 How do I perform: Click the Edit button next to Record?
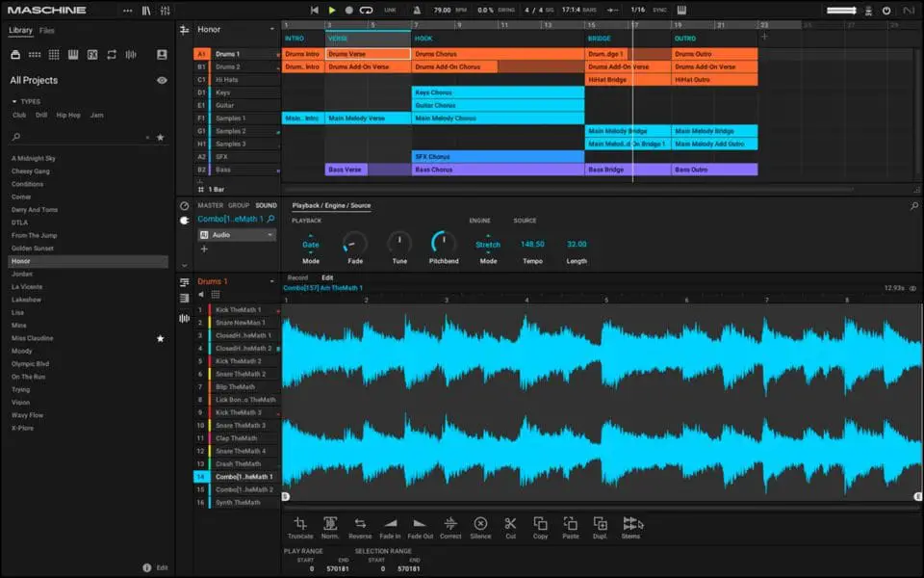click(x=327, y=276)
